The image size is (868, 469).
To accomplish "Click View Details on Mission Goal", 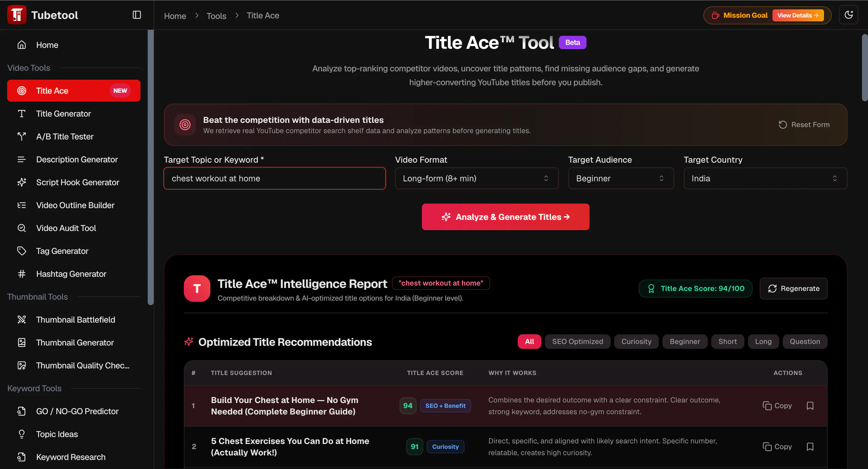I will pos(798,15).
